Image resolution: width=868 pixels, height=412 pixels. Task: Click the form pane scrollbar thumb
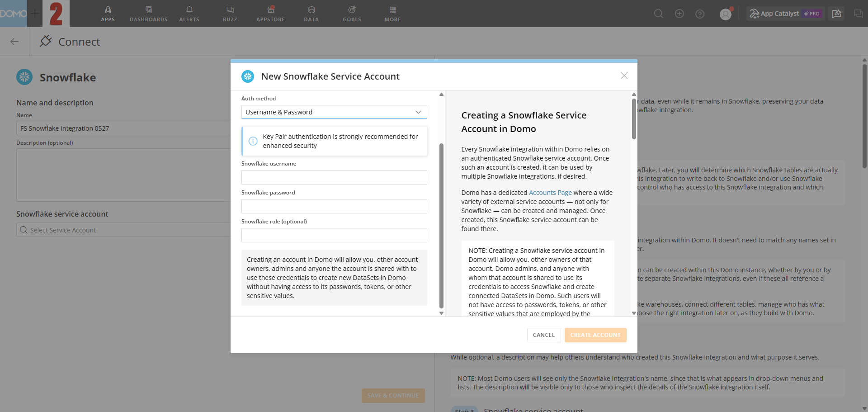click(x=441, y=226)
